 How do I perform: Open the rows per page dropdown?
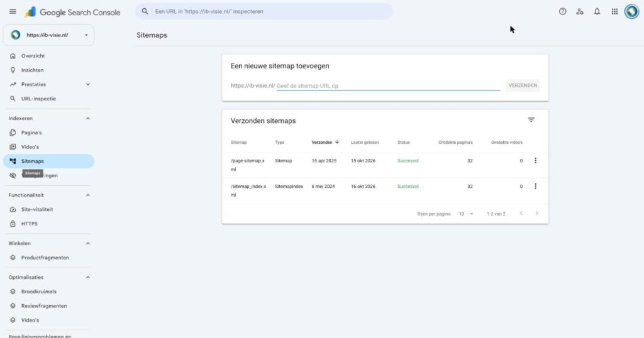click(466, 214)
